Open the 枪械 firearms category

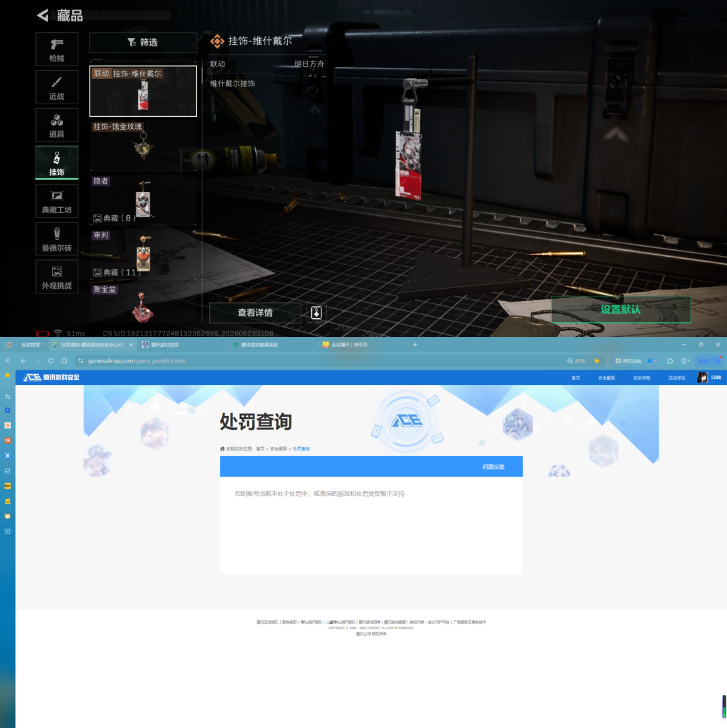[57, 49]
